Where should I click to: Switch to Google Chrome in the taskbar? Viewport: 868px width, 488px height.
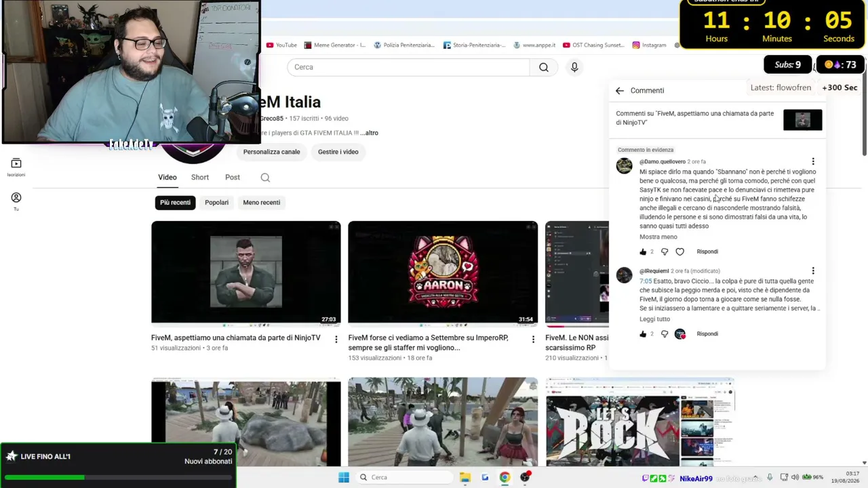[x=505, y=477]
